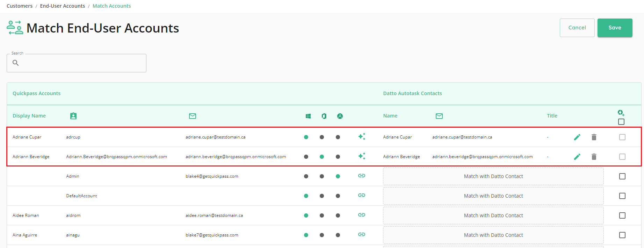
Task: Tick the checkbox for Adriane Cupar row
Action: point(622,137)
